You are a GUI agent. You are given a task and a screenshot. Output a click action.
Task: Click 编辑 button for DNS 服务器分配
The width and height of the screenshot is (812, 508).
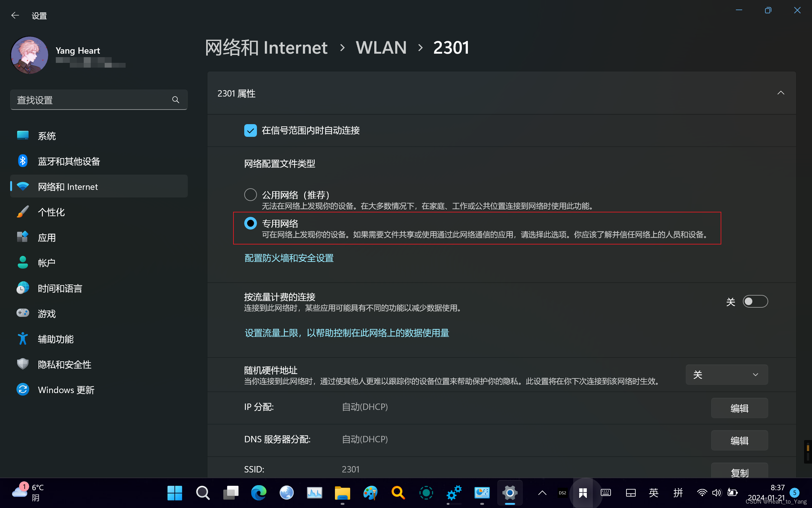(x=740, y=440)
